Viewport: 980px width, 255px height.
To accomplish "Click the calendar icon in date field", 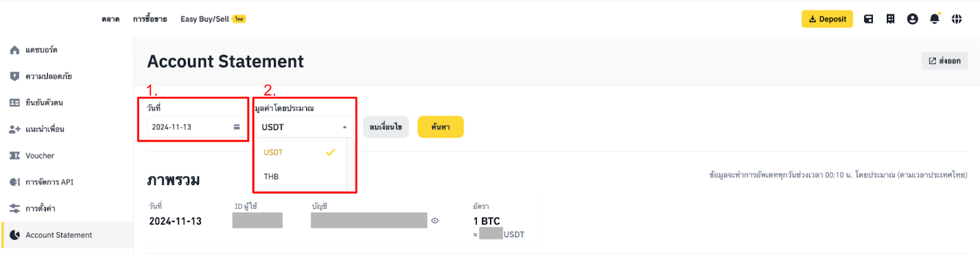I will pyautogui.click(x=236, y=127).
